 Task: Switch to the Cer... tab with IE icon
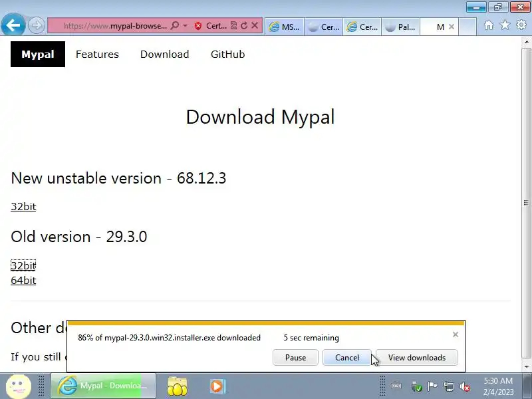tap(362, 27)
